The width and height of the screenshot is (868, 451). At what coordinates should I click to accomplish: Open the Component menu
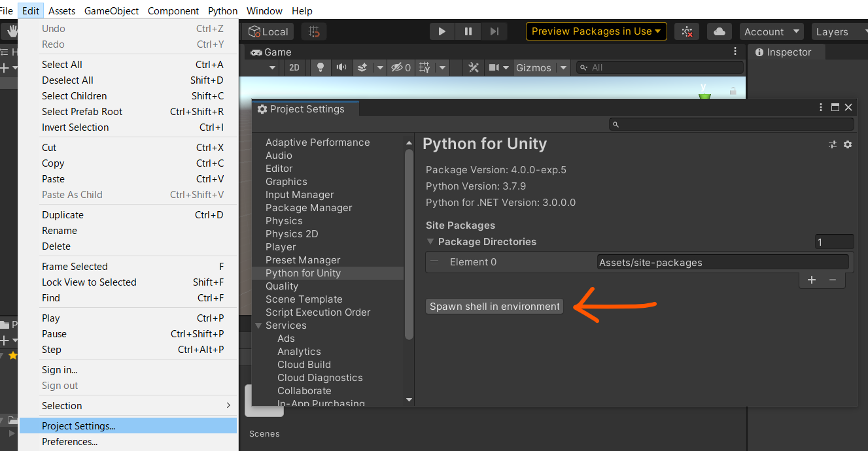[x=173, y=10]
